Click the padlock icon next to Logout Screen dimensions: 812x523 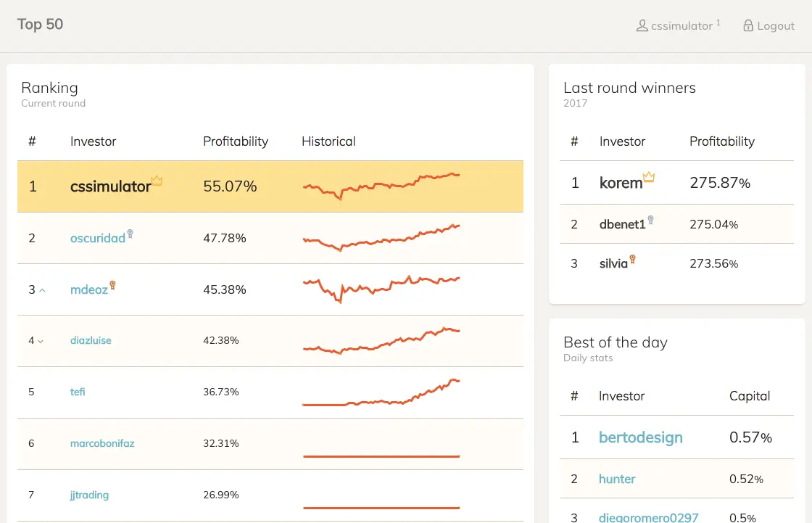click(748, 25)
